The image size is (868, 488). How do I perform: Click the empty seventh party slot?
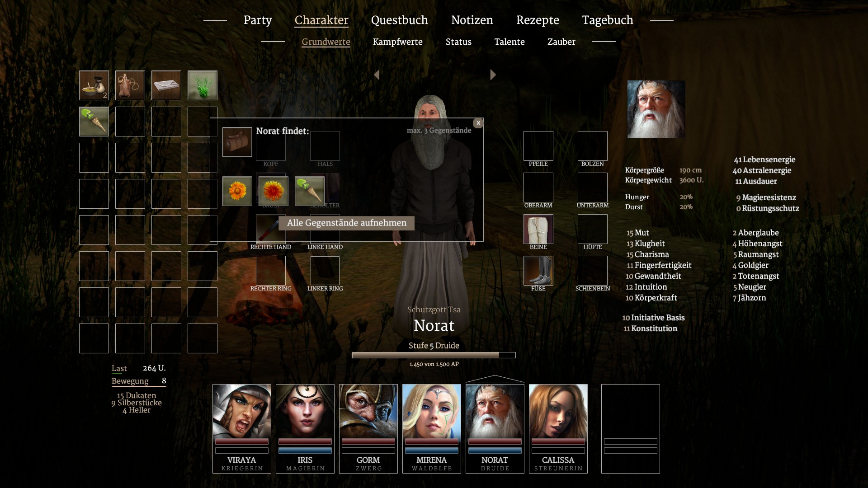631,428
